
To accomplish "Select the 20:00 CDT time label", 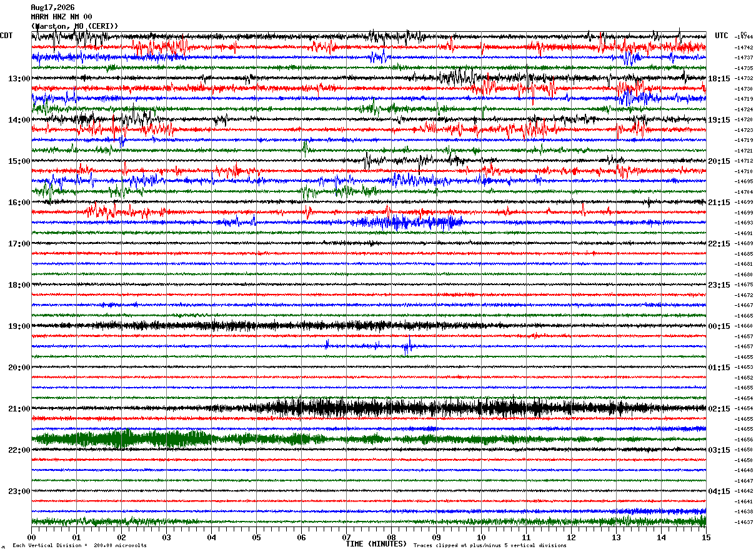I will (19, 368).
